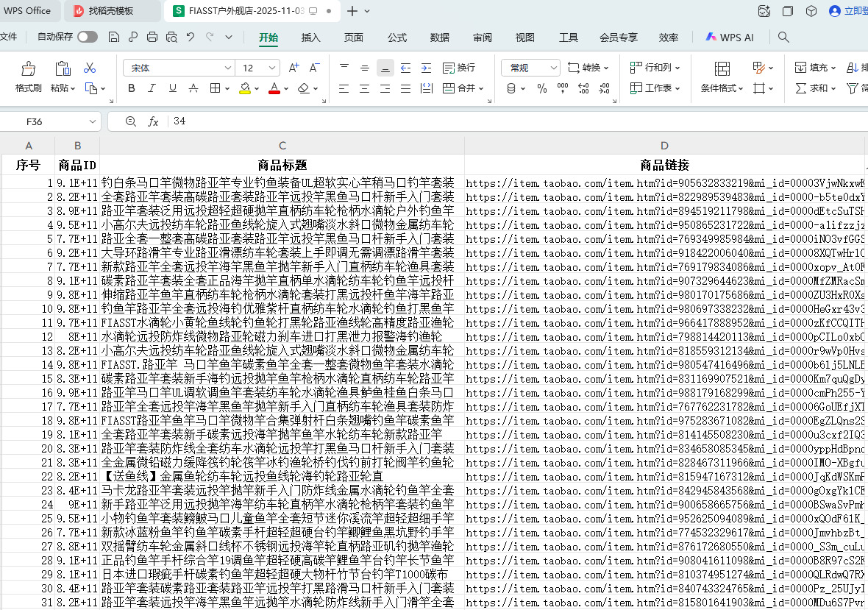The height and width of the screenshot is (610, 868).
Task: Toggle the 自动保存 auto-save switch
Action: pos(87,37)
